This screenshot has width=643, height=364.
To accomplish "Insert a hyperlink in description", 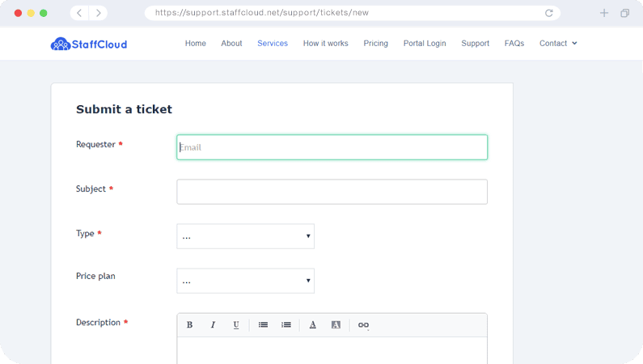I will pos(363,324).
